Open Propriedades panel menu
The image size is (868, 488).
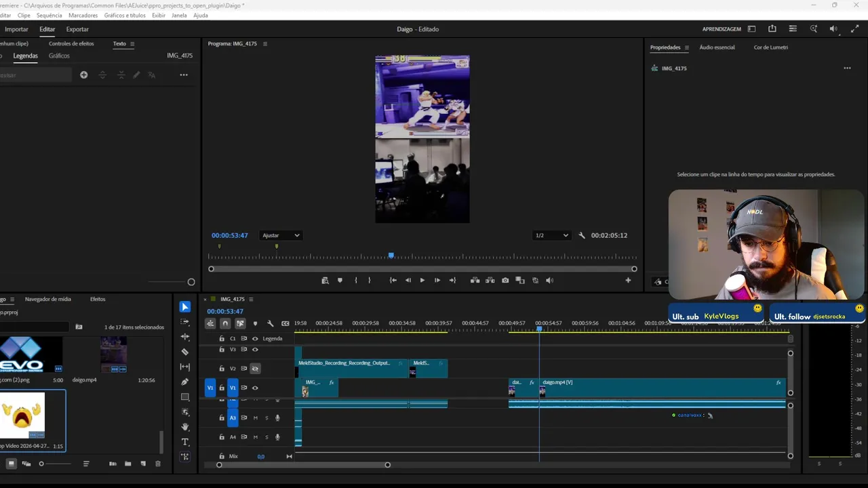point(686,47)
